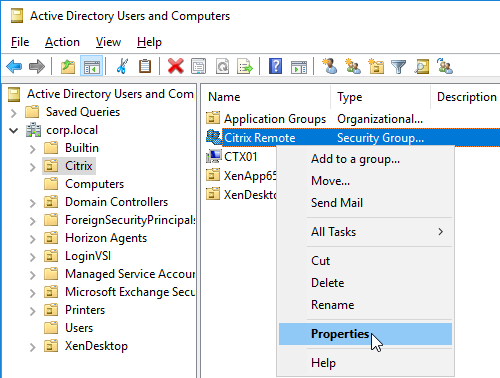Click the up one level folder icon
The height and width of the screenshot is (378, 500).
(68, 66)
